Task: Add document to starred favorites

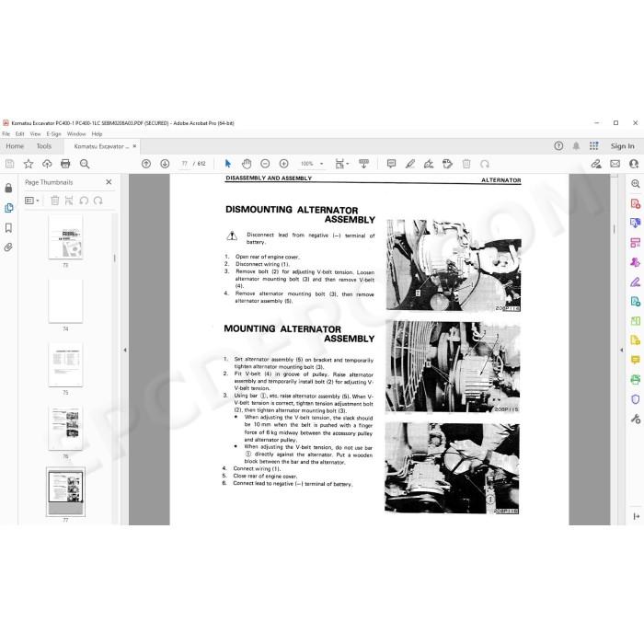Action: coord(29,164)
